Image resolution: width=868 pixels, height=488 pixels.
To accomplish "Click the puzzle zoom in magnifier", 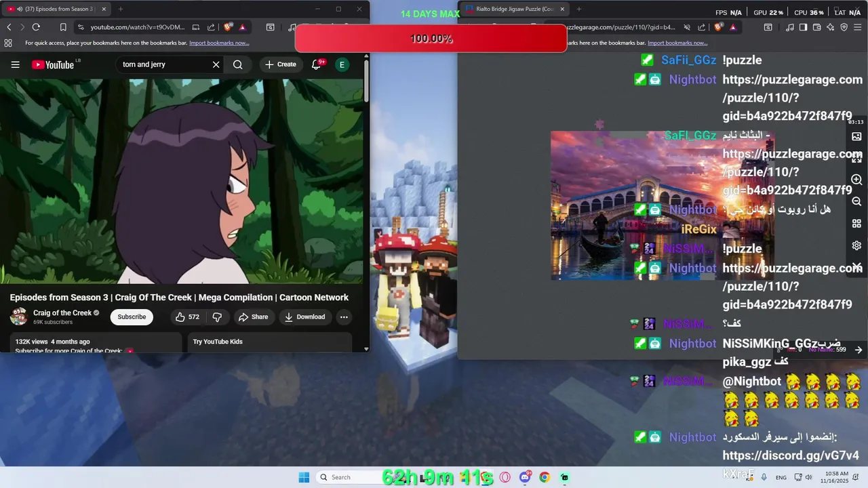I will point(856,180).
